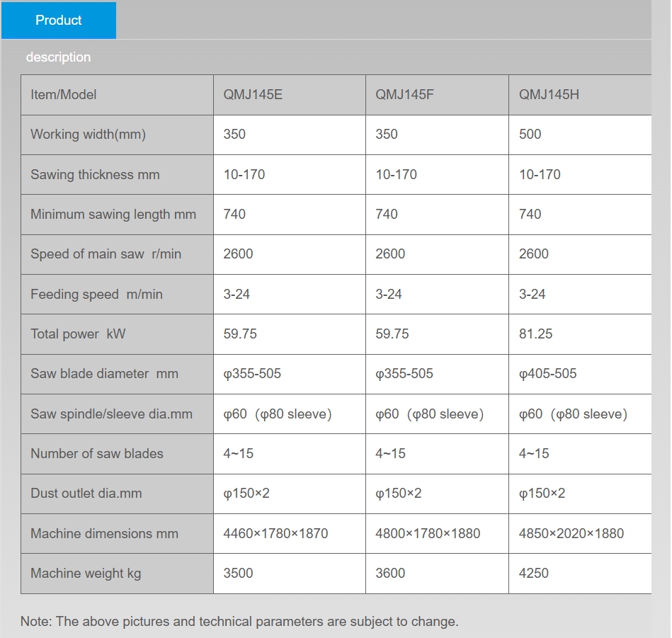Open the Product description tab
Screen dimensions: 672x638
point(59,21)
